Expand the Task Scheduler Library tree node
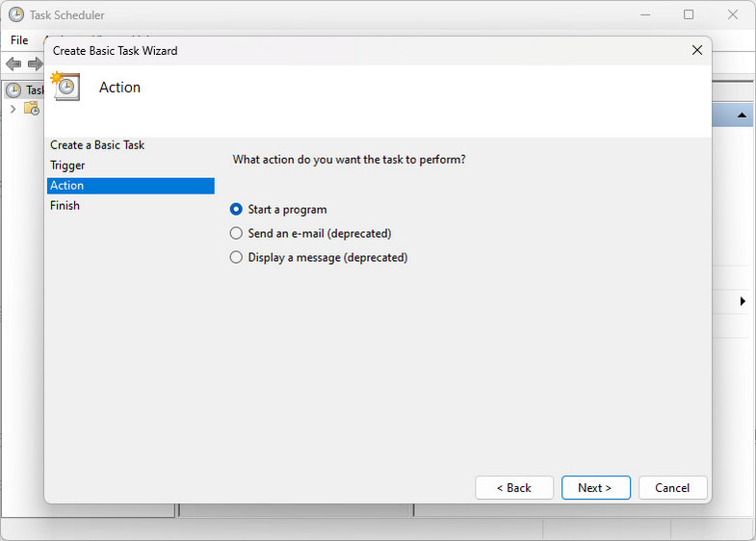Image resolution: width=756 pixels, height=541 pixels. 13,109
